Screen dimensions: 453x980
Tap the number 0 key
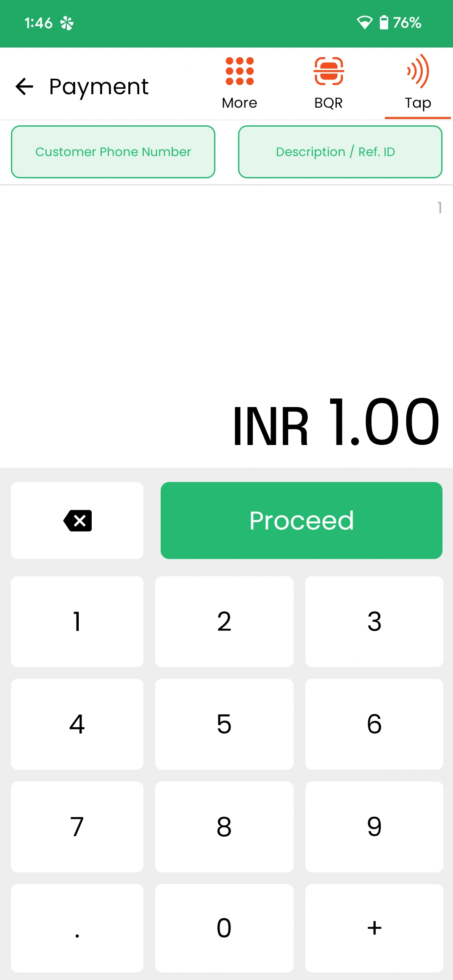click(224, 927)
